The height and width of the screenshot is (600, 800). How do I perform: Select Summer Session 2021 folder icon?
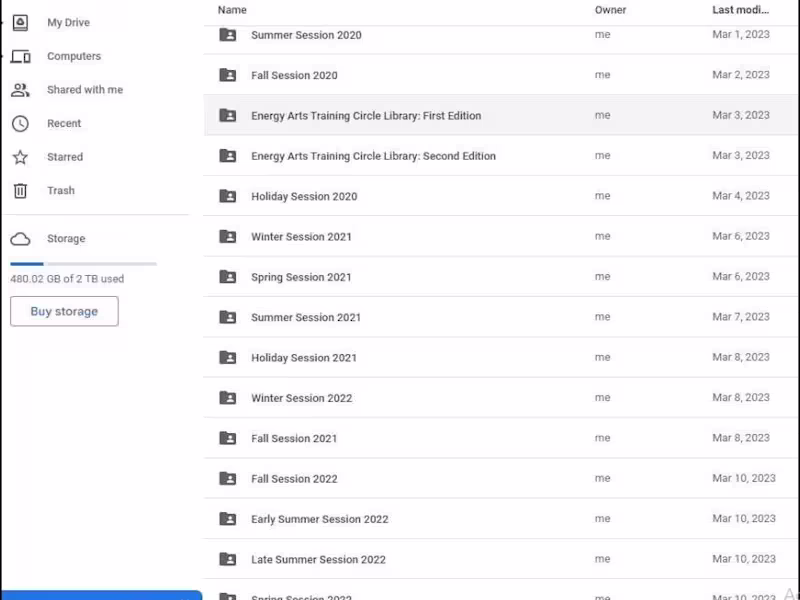pos(228,317)
